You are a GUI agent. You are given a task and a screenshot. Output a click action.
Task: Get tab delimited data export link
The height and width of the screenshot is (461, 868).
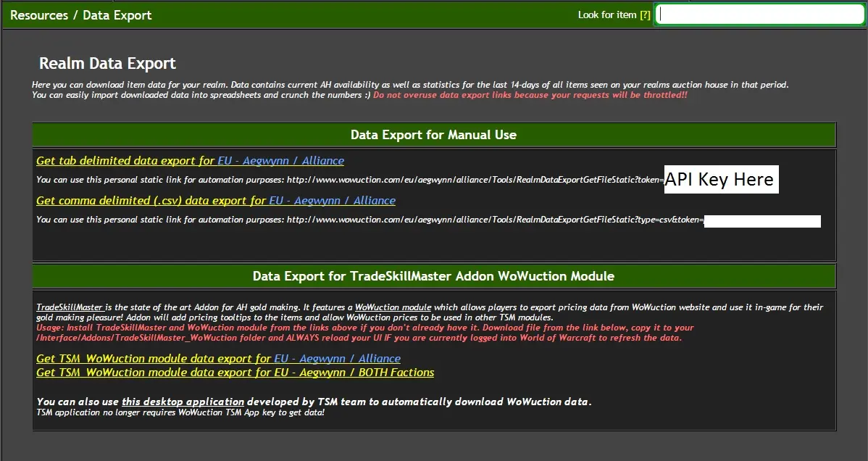(x=190, y=161)
